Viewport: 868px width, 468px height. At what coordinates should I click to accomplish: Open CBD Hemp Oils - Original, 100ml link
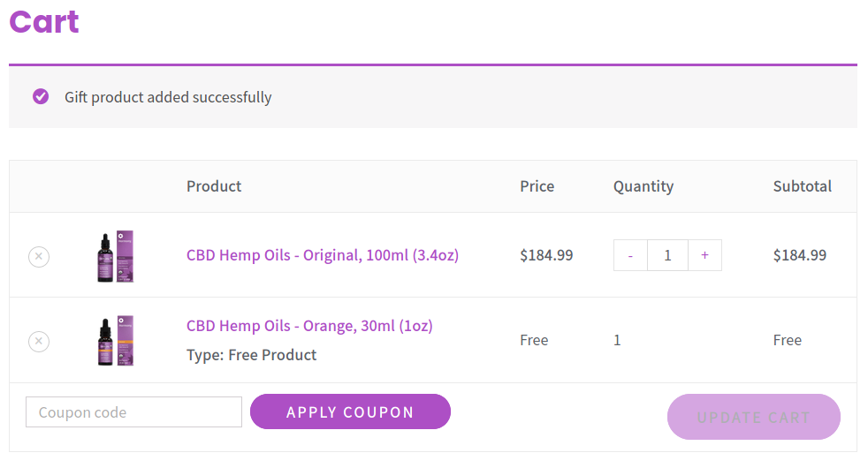tap(322, 255)
